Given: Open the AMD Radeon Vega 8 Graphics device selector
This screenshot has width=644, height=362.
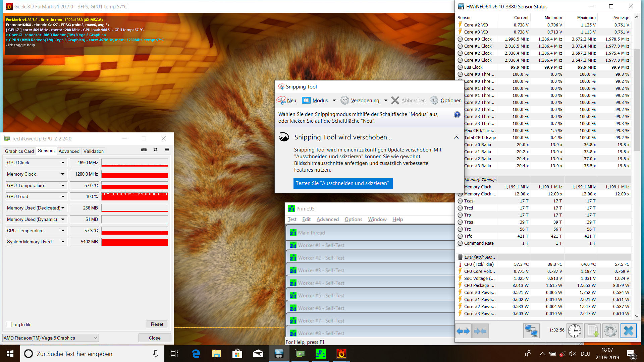Looking at the screenshot, I should pos(51,338).
